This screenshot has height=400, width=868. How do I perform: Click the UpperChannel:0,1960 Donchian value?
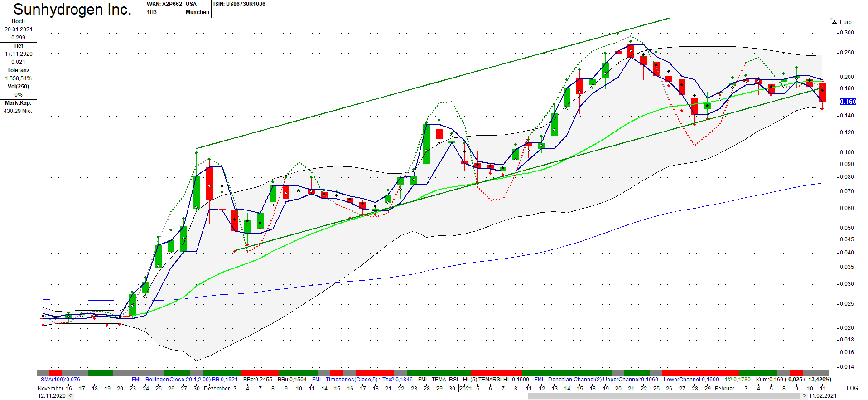(631, 380)
